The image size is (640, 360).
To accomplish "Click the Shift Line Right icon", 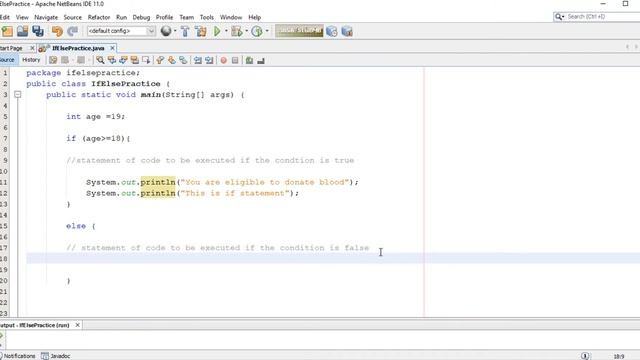I will click(x=209, y=60).
